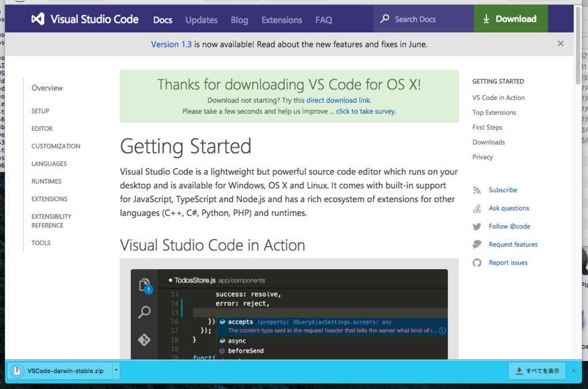The height and width of the screenshot is (389, 588).
Task: Click the Subscribe RSS feed icon
Action: [x=477, y=190]
